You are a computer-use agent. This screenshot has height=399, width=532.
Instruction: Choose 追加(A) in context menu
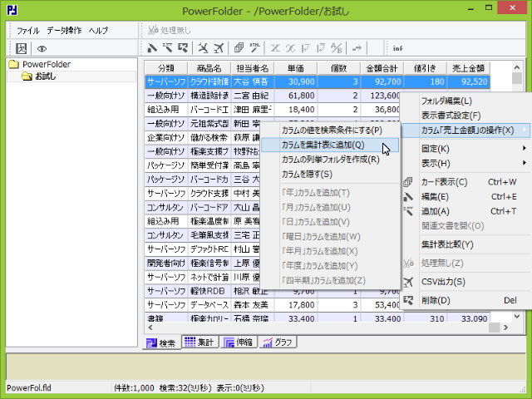click(466, 211)
